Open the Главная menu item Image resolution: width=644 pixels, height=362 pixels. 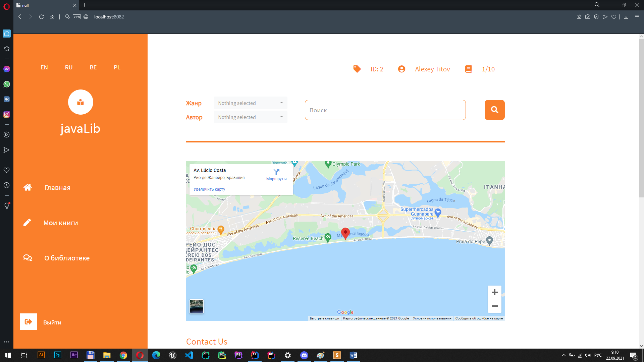pyautogui.click(x=57, y=188)
